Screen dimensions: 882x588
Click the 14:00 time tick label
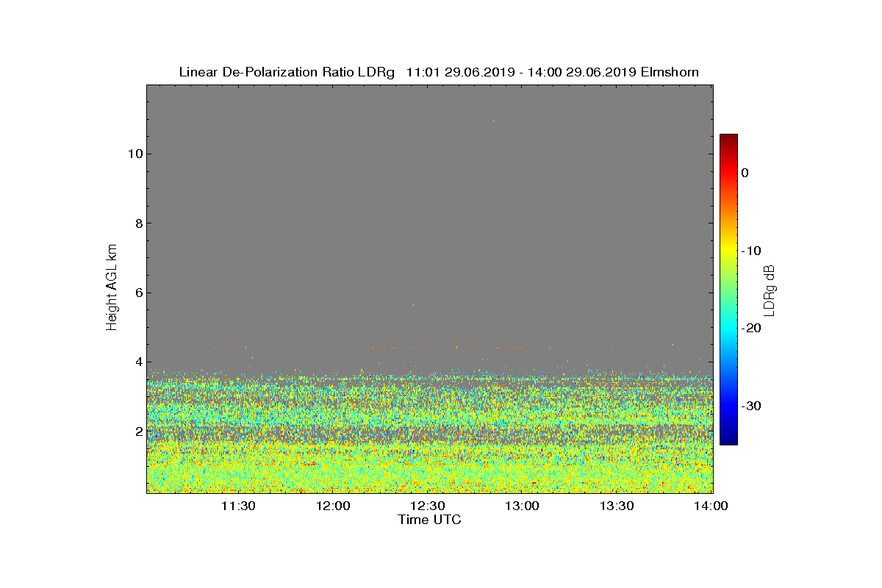point(711,506)
